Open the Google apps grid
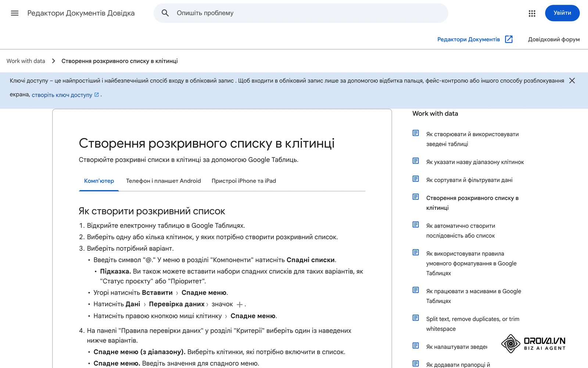588x368 pixels. (x=532, y=13)
